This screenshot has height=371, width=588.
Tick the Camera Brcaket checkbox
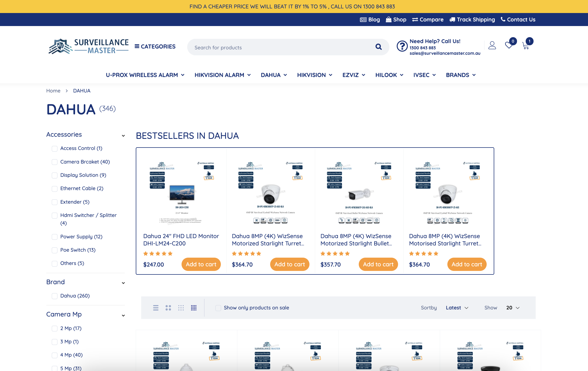coord(55,162)
